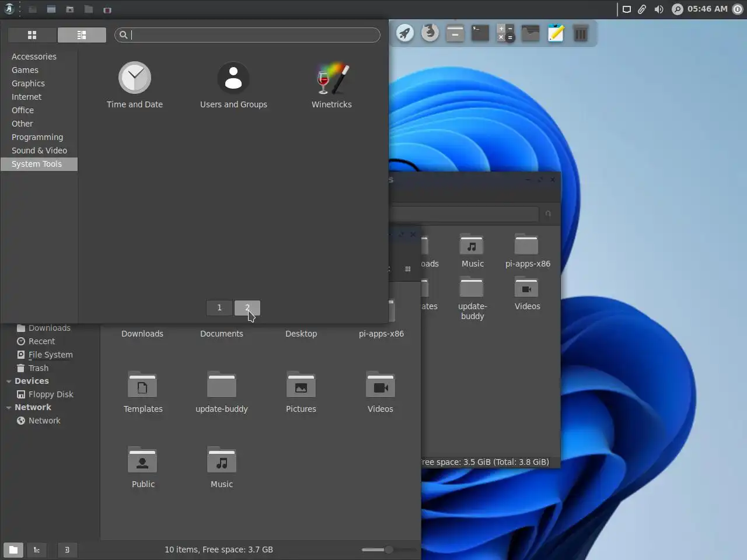
Task: Switch app menu to category list view
Action: pyautogui.click(x=82, y=35)
